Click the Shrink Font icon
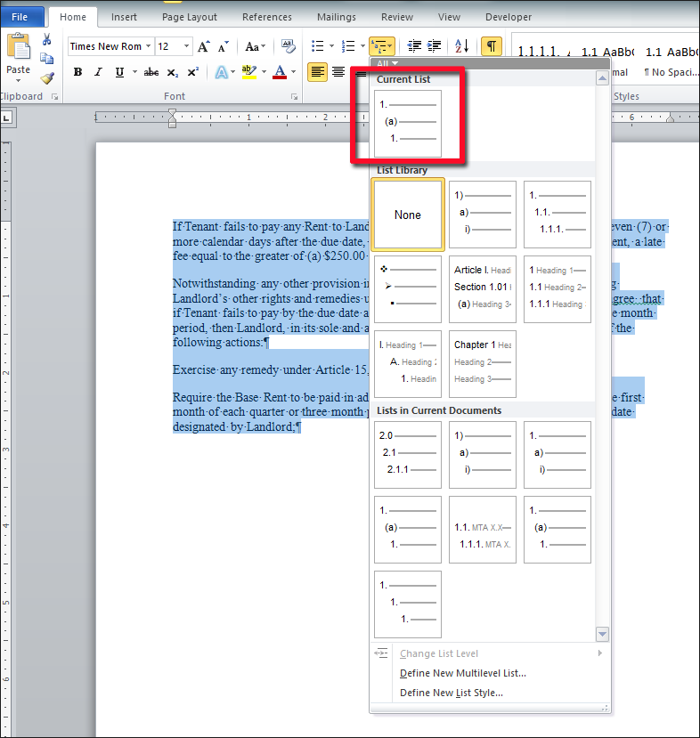Image resolution: width=700 pixels, height=738 pixels. [x=223, y=46]
